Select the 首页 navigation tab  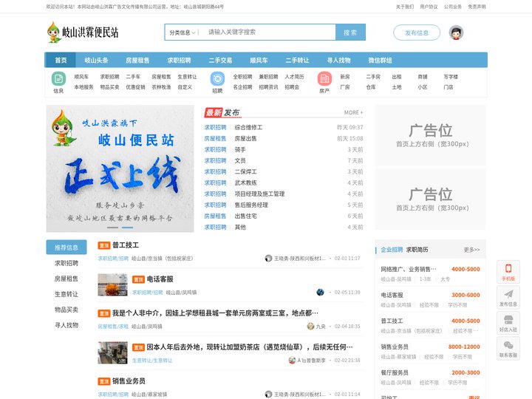(61, 60)
